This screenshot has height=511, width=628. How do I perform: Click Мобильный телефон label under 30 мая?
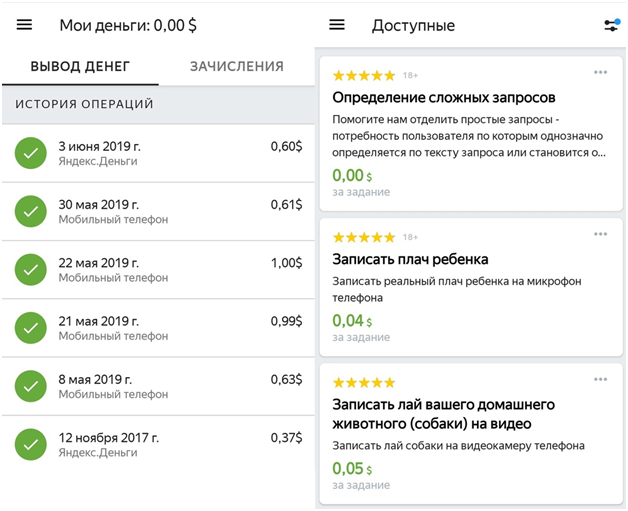(113, 219)
